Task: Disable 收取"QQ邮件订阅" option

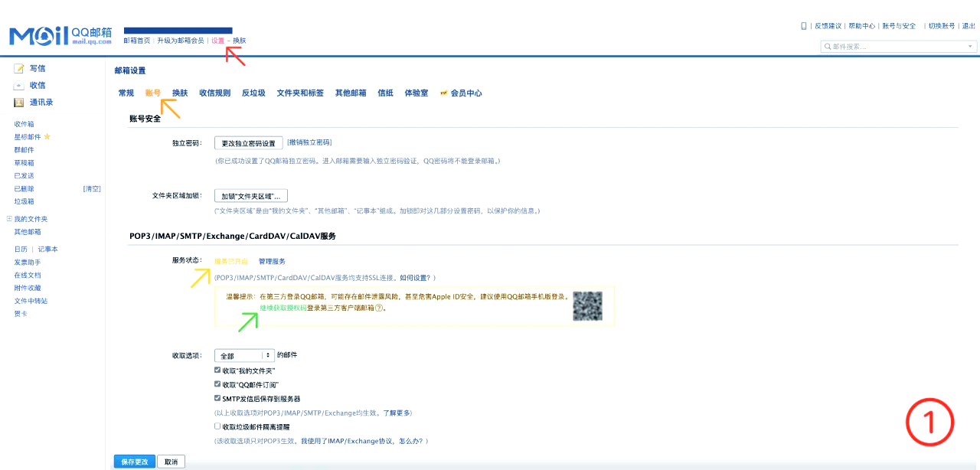Action: [217, 384]
